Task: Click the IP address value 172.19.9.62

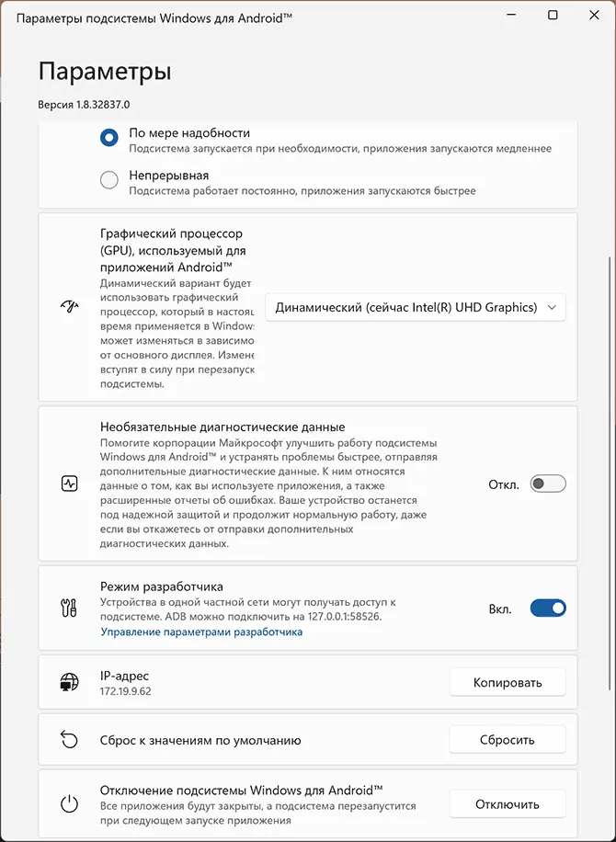Action: point(126,690)
